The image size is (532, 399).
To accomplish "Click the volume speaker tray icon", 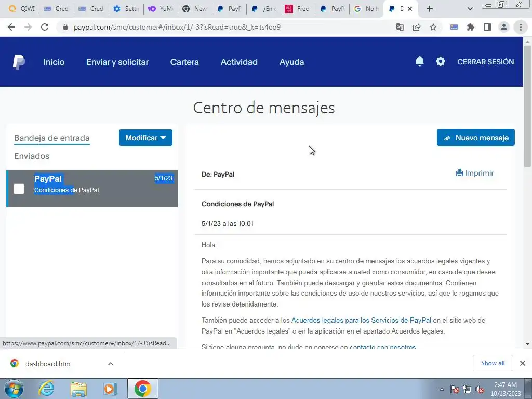I will coord(480,390).
